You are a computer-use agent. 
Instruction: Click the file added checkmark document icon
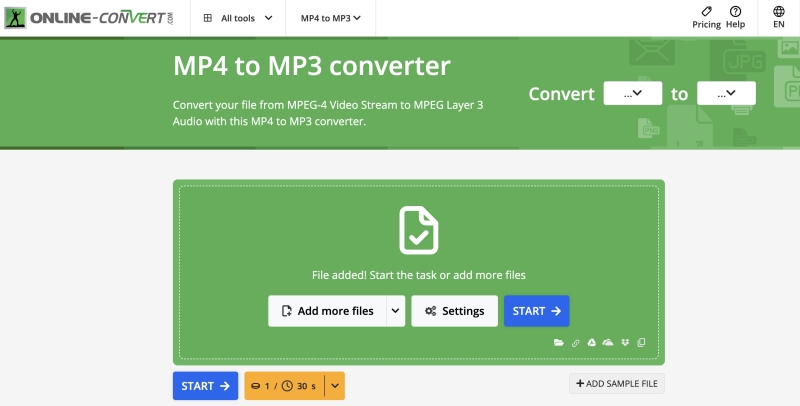pyautogui.click(x=418, y=230)
